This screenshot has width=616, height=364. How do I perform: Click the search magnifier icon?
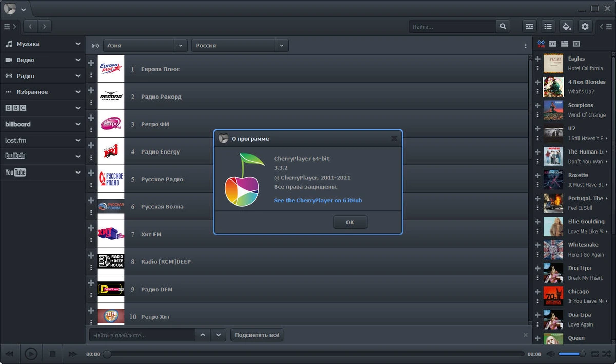(x=503, y=26)
